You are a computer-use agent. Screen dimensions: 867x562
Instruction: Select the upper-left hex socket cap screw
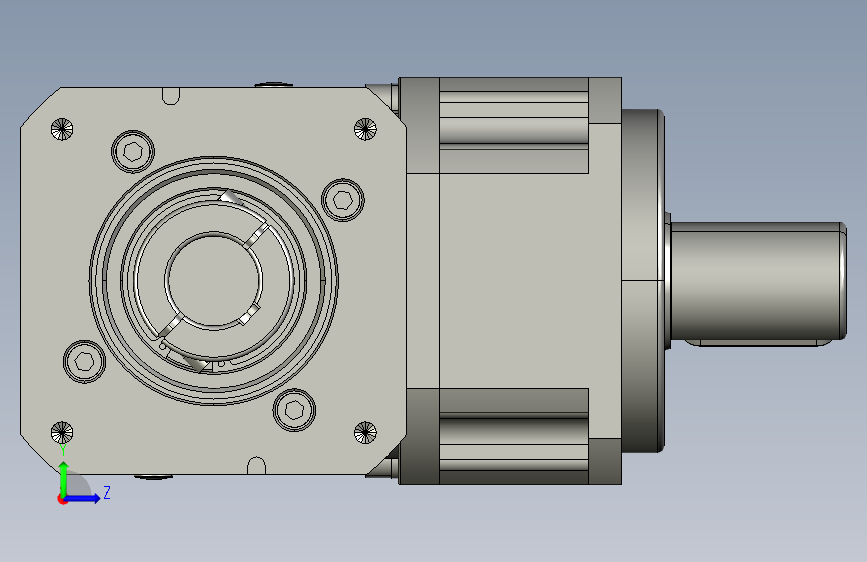click(133, 152)
